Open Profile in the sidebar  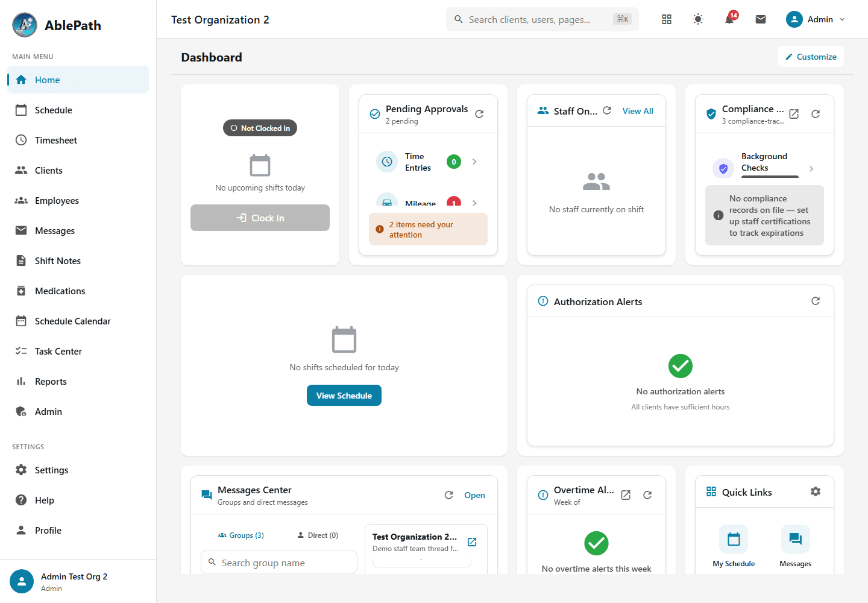pos(78,530)
